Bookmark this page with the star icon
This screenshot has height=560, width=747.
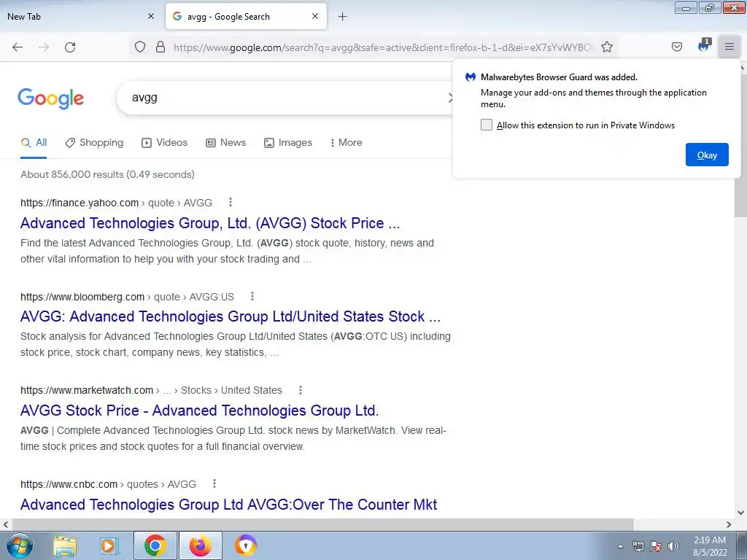coord(606,47)
